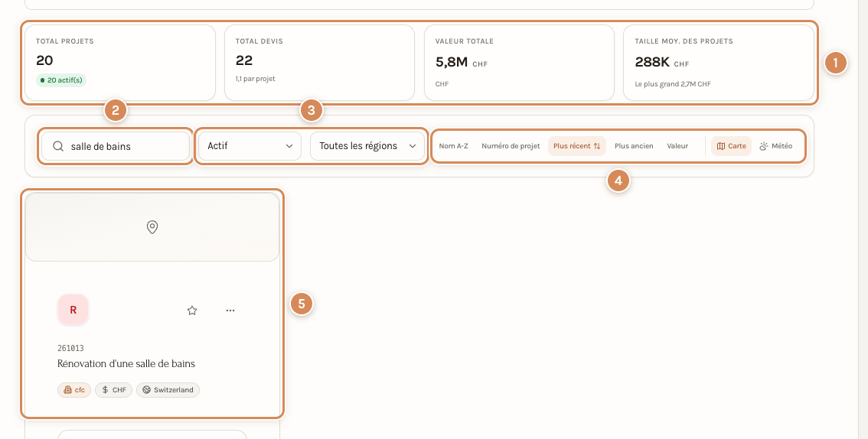
Task: Sort by Numéro de projet
Action: (511, 146)
